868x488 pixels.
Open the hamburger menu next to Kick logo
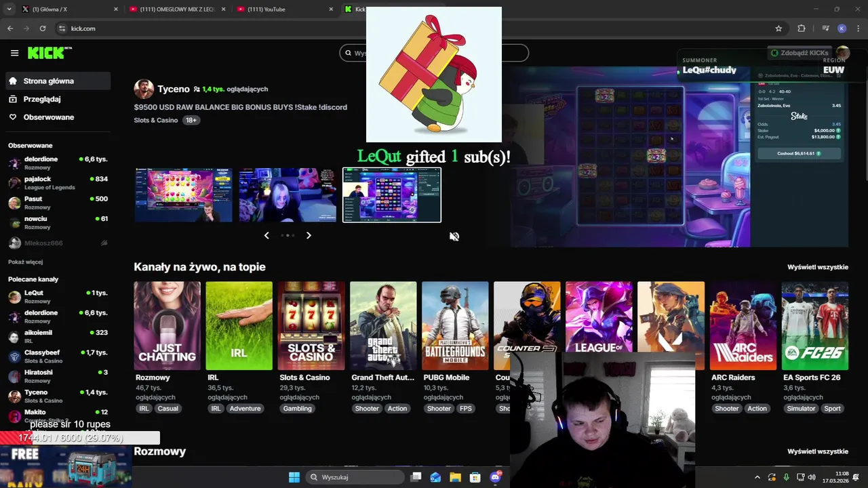[x=14, y=53]
